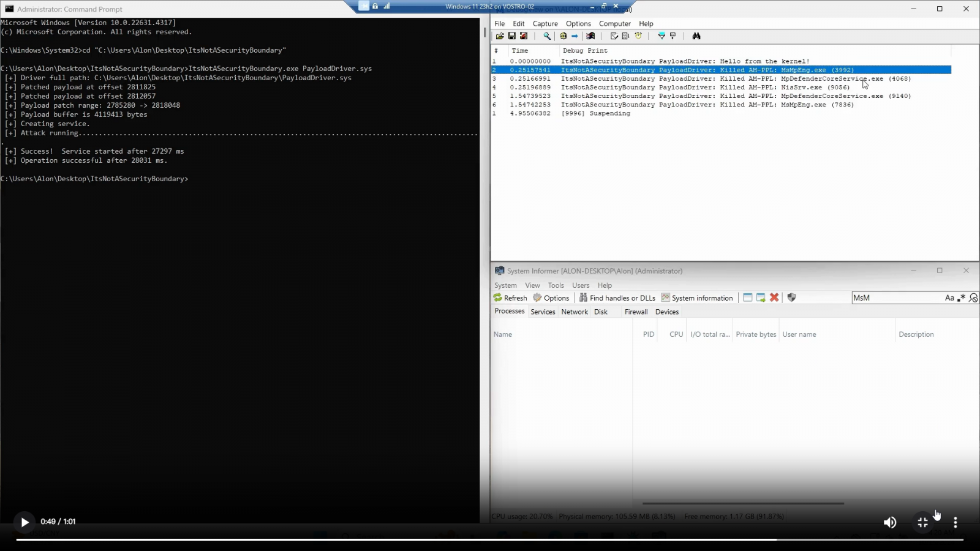Click the Find window and thread icon
Viewport: 980px width, 551px height.
pyautogui.click(x=761, y=298)
